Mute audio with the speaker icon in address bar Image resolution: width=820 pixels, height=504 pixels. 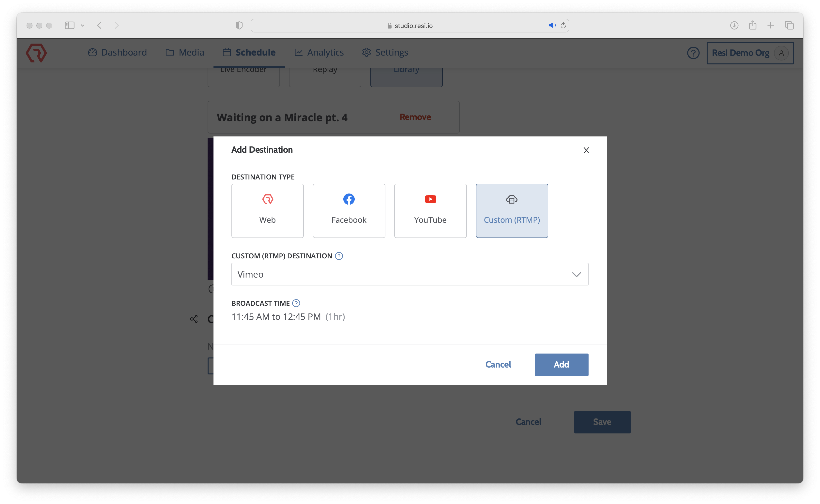[x=552, y=25]
